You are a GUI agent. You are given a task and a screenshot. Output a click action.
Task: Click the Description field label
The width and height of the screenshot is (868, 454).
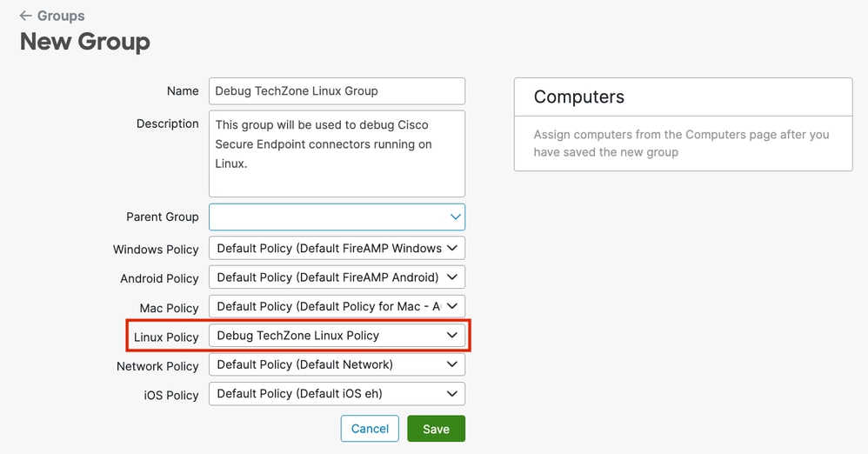[x=168, y=124]
